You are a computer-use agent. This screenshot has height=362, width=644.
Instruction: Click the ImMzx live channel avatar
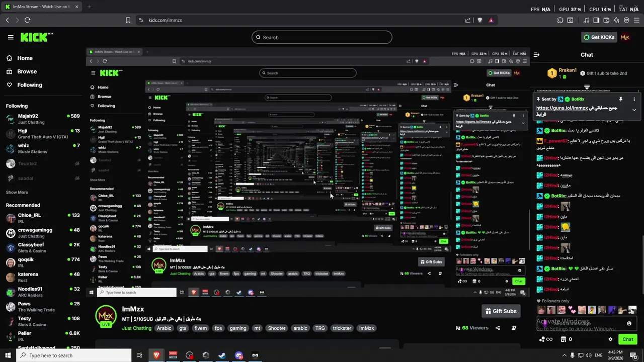pos(106,316)
